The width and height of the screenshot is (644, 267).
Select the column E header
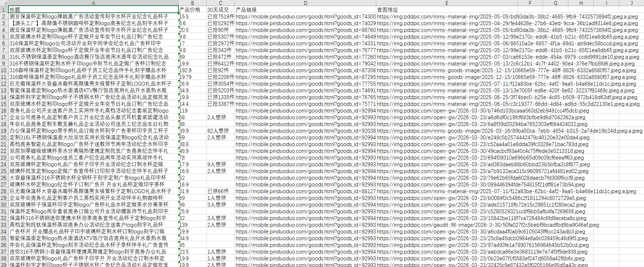447,3
